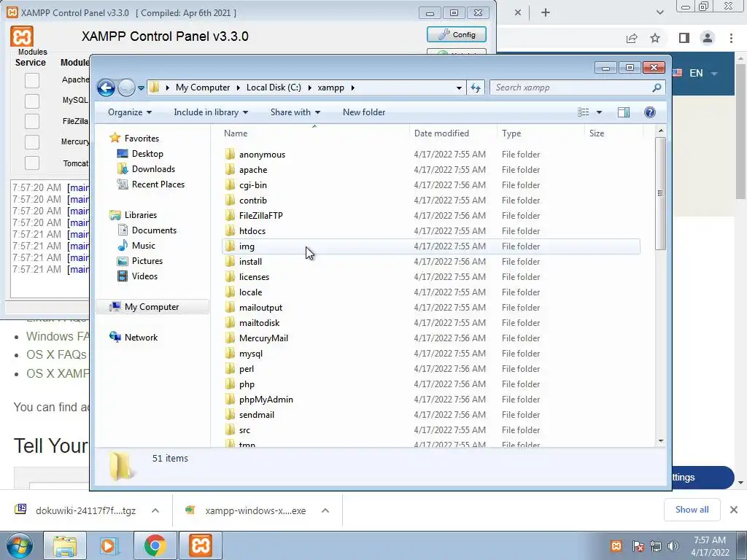Image resolution: width=747 pixels, height=560 pixels.
Task: Open Chrome three-dot menu
Action: point(731,38)
